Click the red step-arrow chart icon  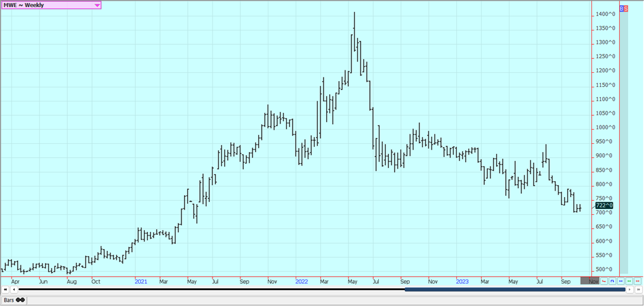(x=604, y=281)
